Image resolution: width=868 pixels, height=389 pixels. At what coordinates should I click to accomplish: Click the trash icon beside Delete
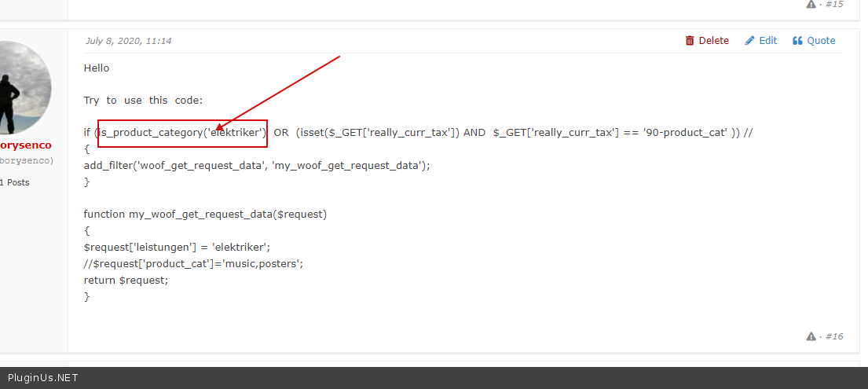[690, 41]
